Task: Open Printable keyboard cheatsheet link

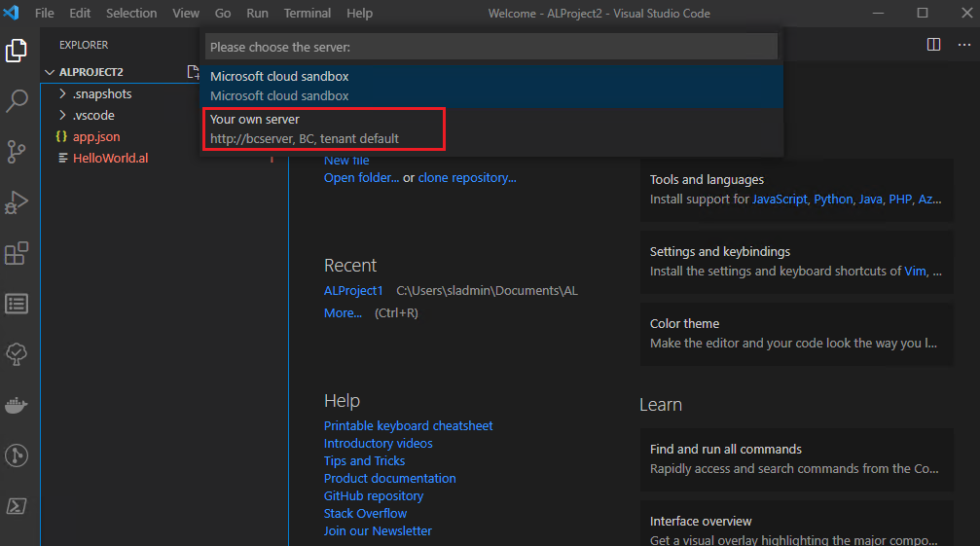Action: coord(408,425)
